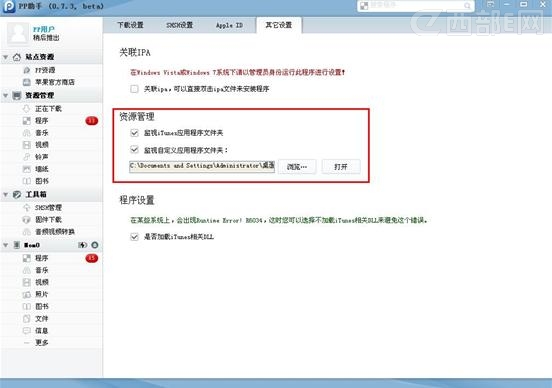Click the PP助手 logo icon

[x=9, y=6]
